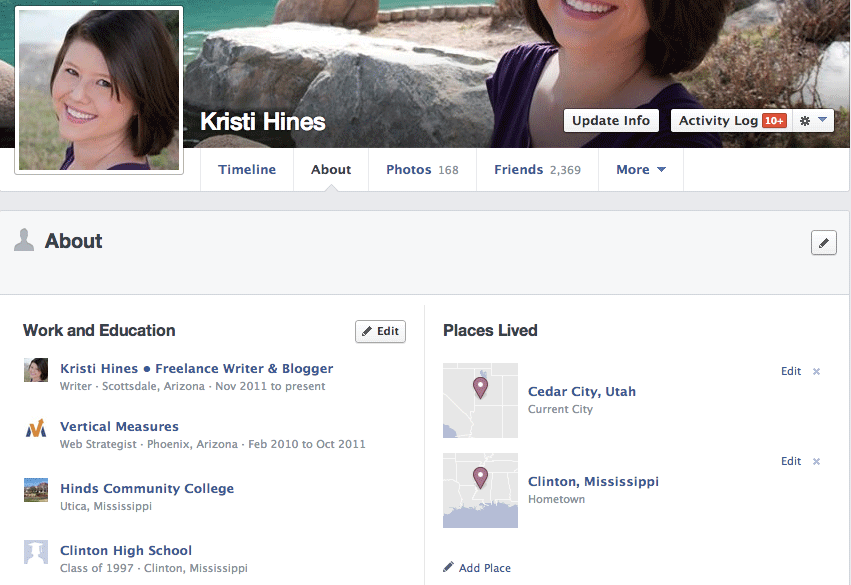Edit the Clinton, Mississippi entry
This screenshot has height=585, width=851.
click(x=789, y=461)
